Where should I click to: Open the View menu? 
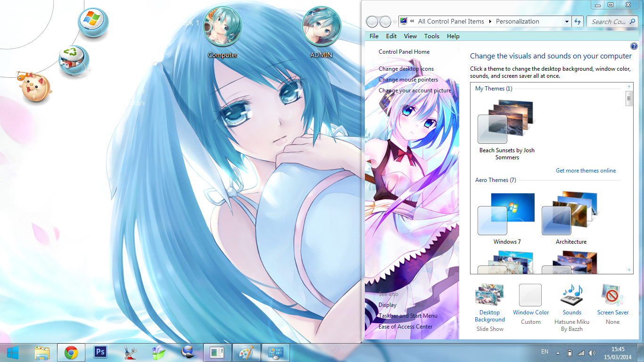click(410, 36)
